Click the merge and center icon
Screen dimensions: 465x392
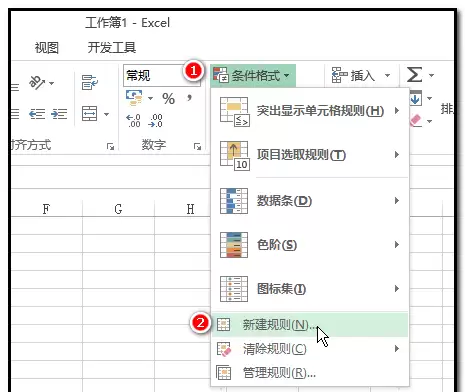[x=90, y=114]
